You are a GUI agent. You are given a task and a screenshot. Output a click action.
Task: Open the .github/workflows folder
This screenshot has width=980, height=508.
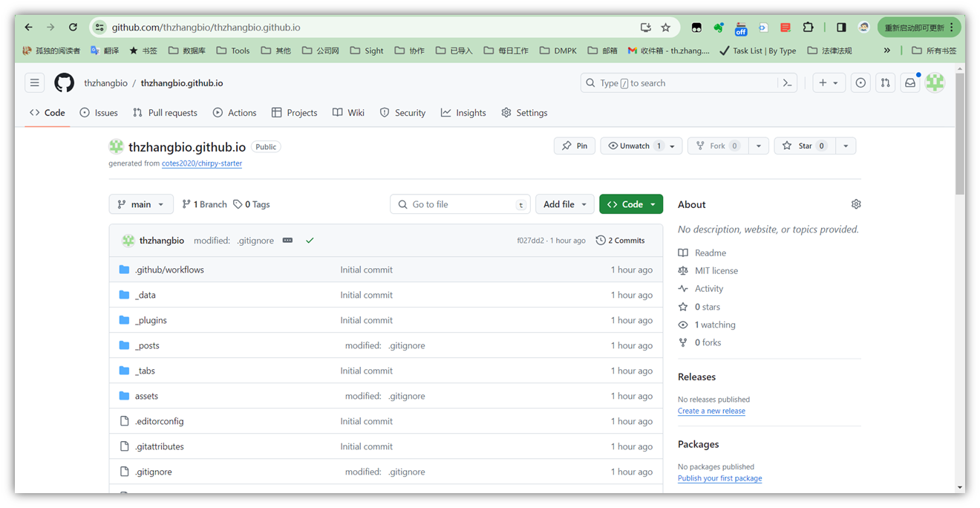pos(169,270)
